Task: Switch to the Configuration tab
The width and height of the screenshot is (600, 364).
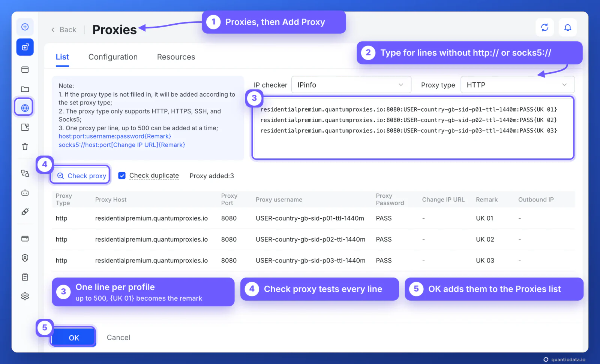Action: (x=113, y=57)
